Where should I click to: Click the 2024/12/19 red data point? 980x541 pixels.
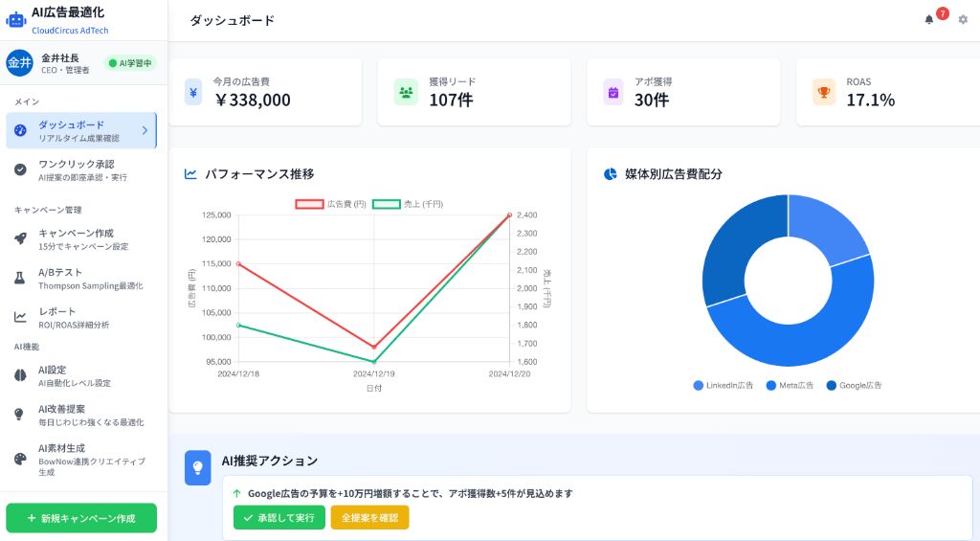(x=374, y=347)
